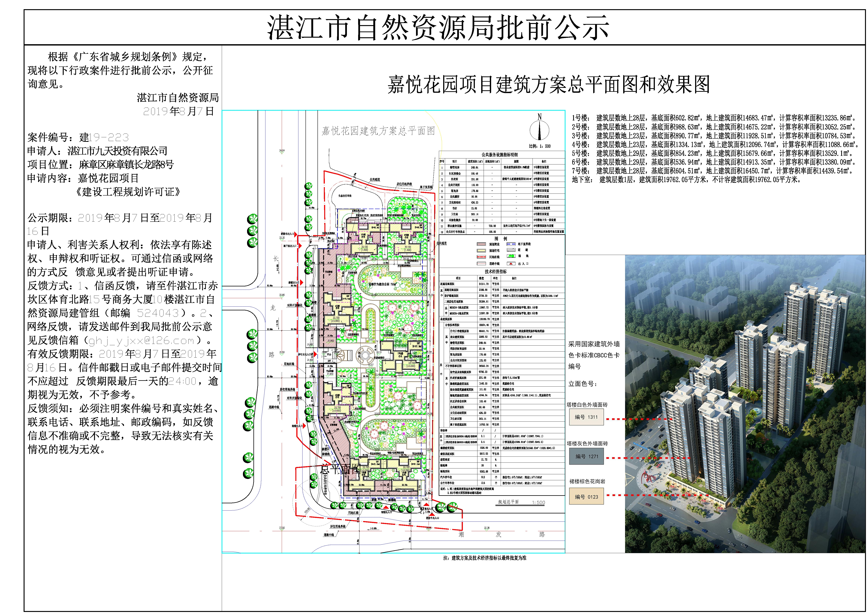The height and width of the screenshot is (614, 868).
Task: Click the 出入口 red triangle legend symbol
Action: click(511, 264)
